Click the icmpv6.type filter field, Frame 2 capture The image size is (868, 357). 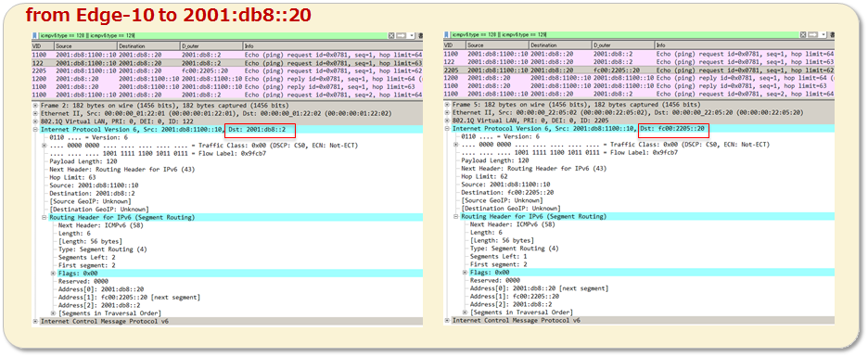(212, 35)
